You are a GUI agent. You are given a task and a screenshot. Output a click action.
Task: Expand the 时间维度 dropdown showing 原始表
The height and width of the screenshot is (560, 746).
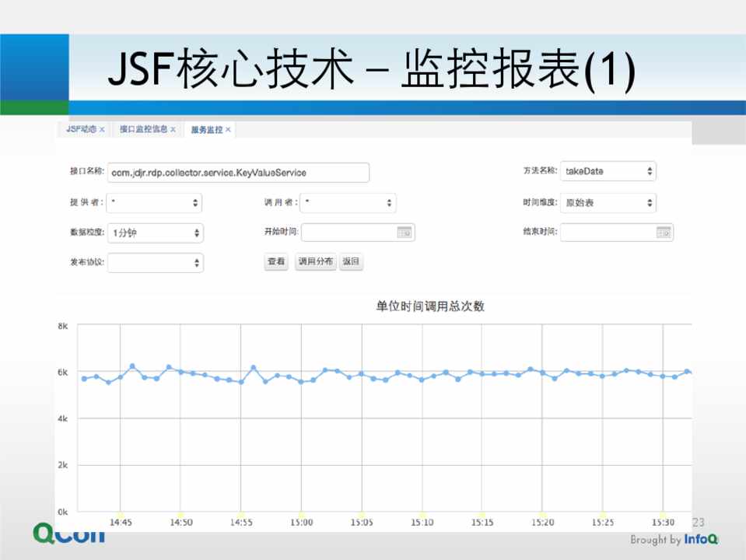point(608,203)
